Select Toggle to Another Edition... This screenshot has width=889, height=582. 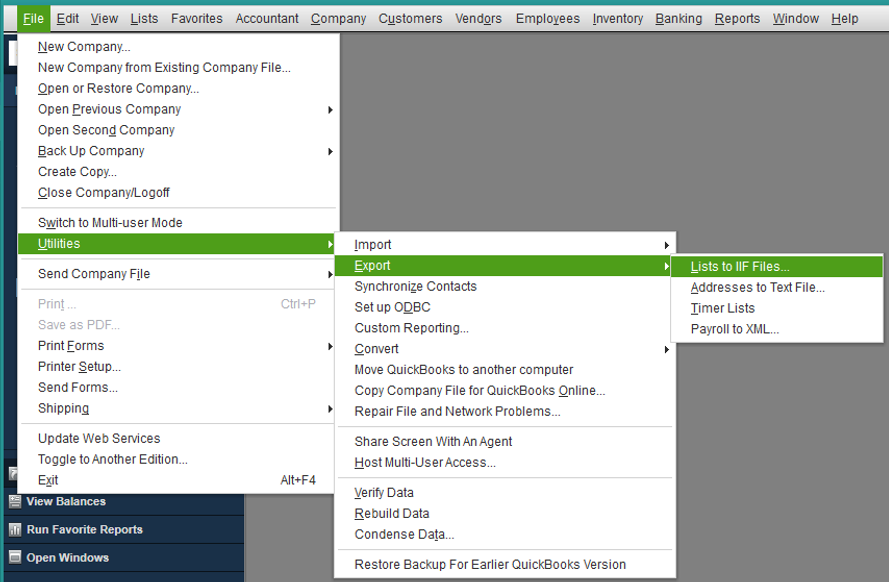pyautogui.click(x=177, y=460)
